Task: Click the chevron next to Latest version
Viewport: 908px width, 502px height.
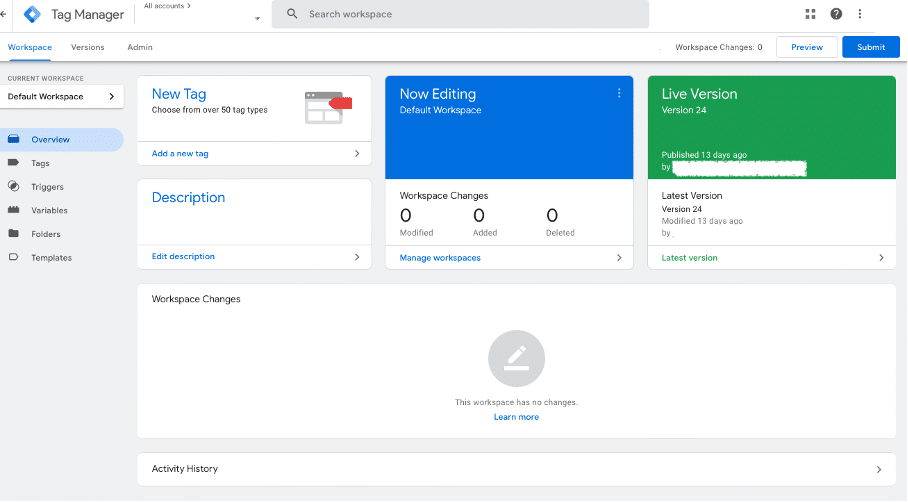Action: (881, 258)
